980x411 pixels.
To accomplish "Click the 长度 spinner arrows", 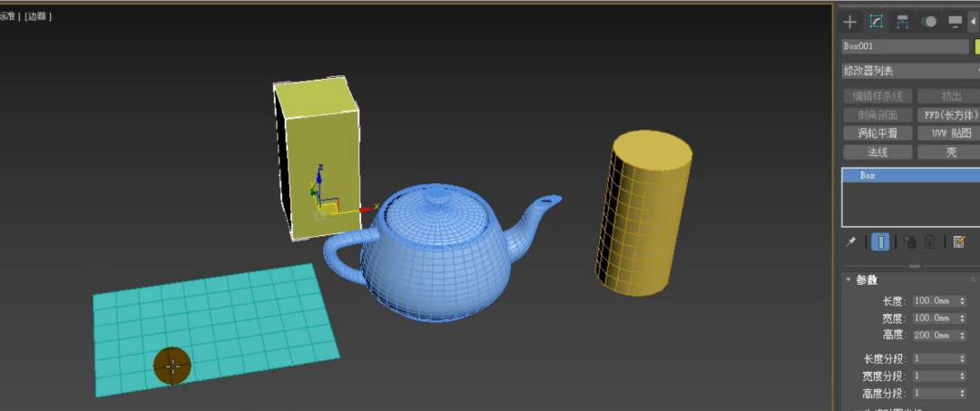I will click(963, 301).
